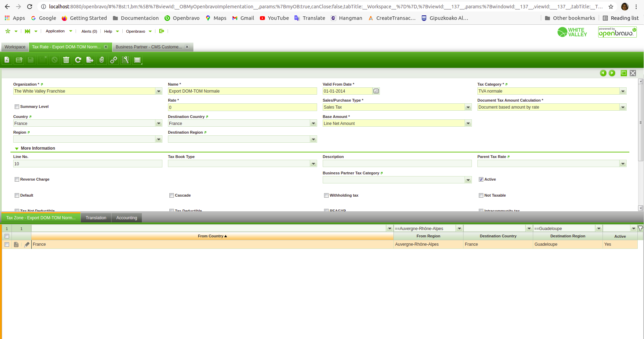
Task: Click the Name input field
Action: tap(242, 91)
